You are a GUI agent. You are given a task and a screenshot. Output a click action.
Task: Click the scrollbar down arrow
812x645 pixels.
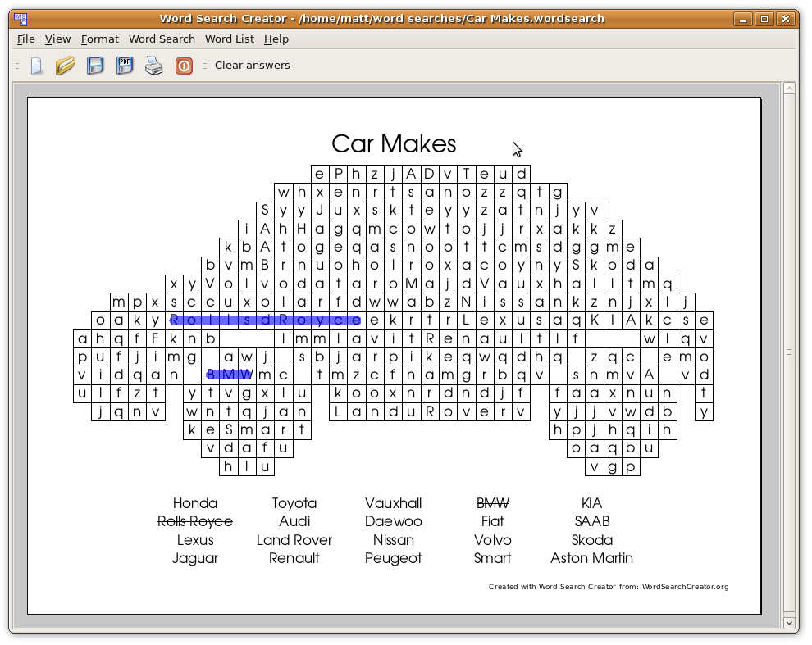click(789, 623)
